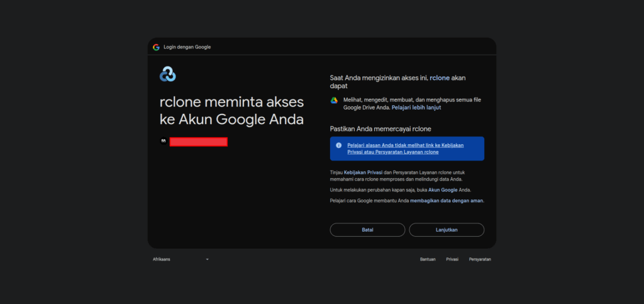Click the Batal button
Screen dimensions: 644x304
click(x=367, y=230)
